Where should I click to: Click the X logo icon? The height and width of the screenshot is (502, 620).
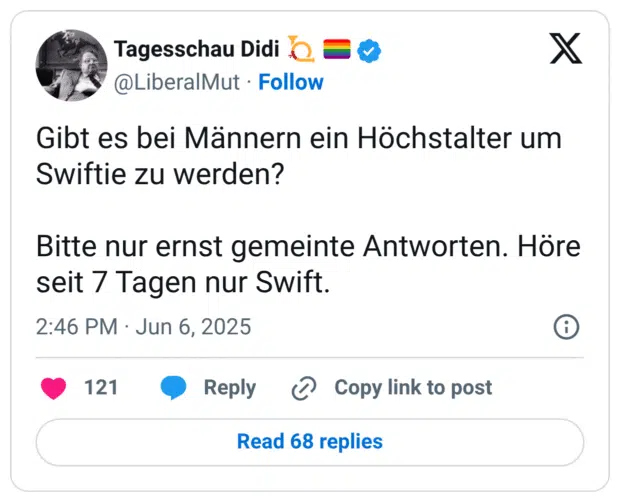click(x=565, y=48)
